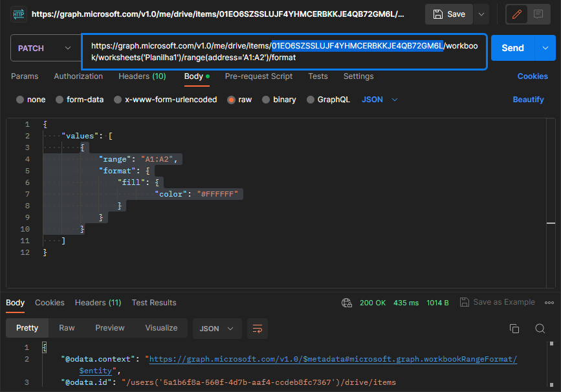Switch the response view to Visualize
Screen dimensions: 561x392
161,328
